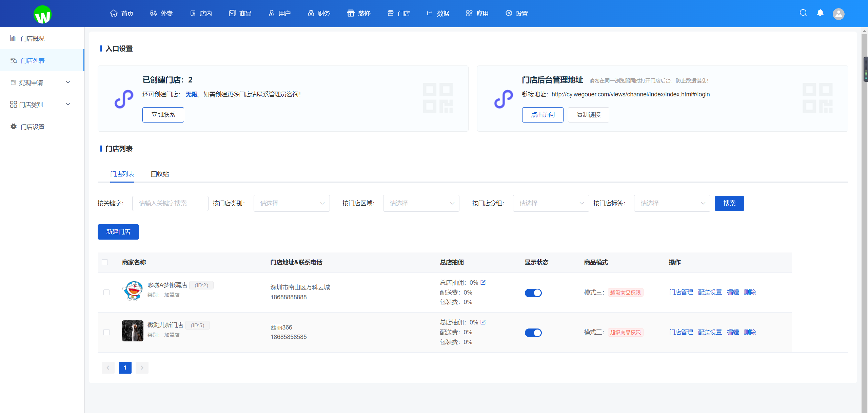Open the 按门店分组 dropdown
The width and height of the screenshot is (868, 413).
[x=551, y=203]
